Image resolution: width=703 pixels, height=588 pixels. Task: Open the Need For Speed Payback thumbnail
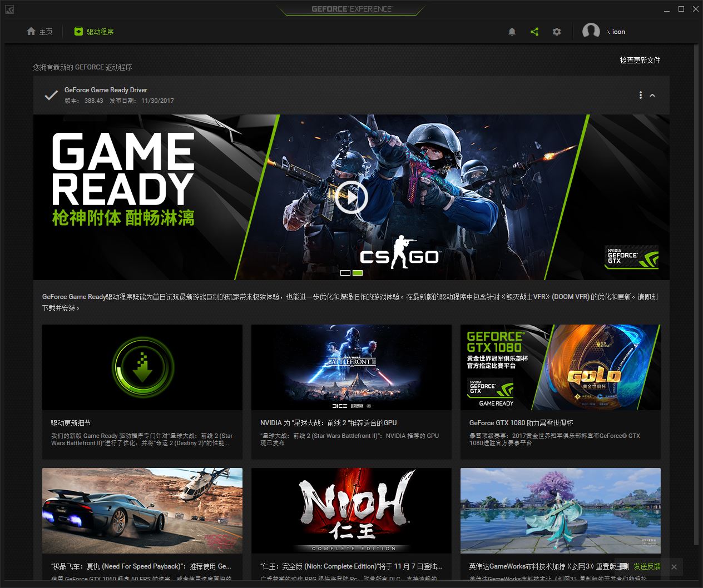(x=142, y=511)
